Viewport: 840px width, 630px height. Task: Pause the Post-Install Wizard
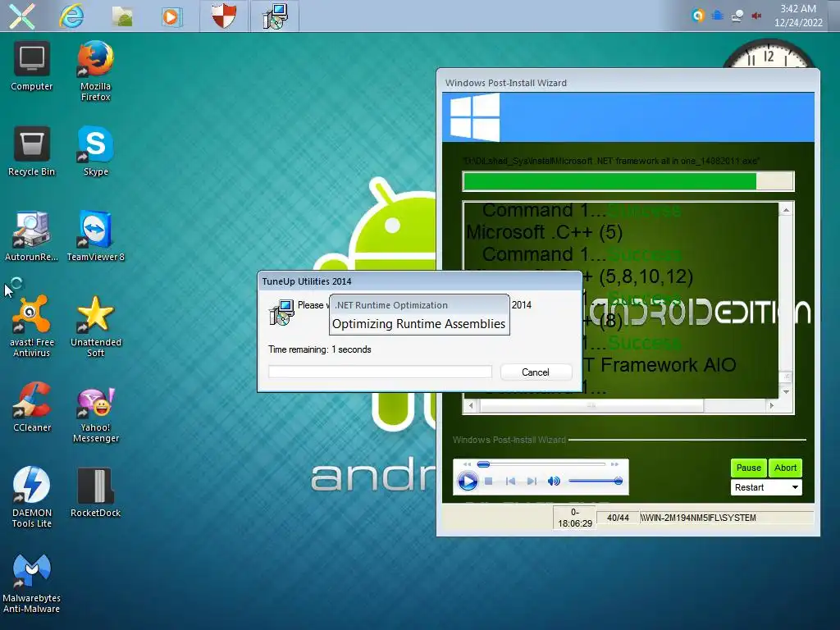click(x=748, y=468)
